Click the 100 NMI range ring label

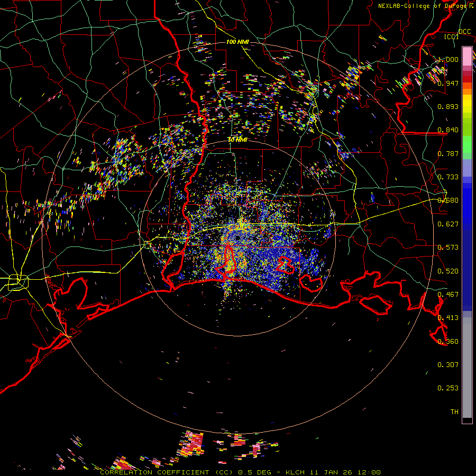tap(237, 42)
